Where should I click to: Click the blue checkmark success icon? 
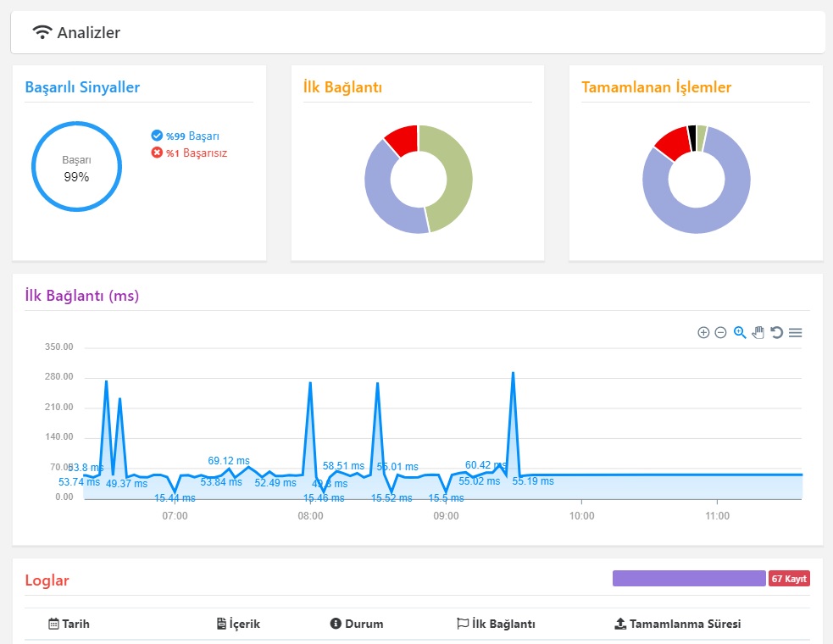point(157,136)
